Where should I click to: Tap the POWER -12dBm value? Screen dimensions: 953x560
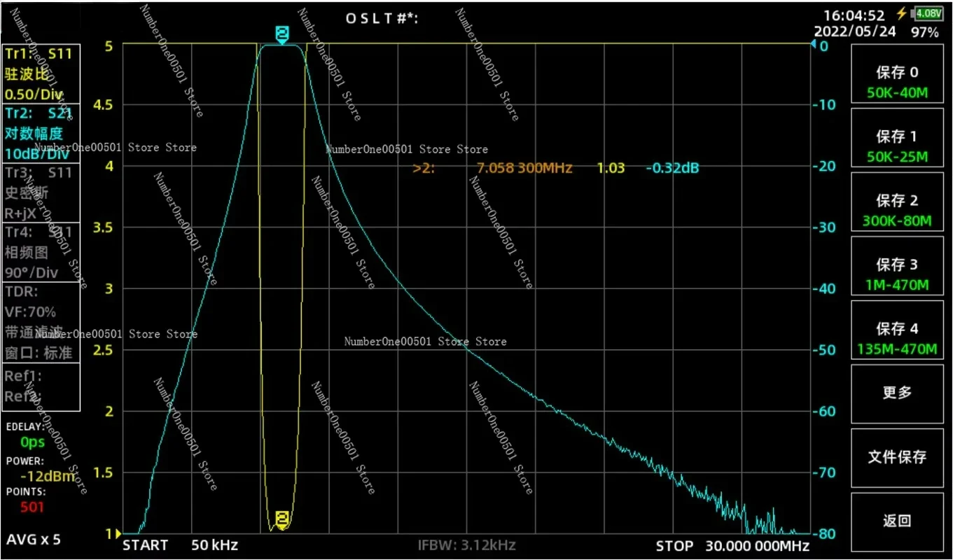coord(48,477)
